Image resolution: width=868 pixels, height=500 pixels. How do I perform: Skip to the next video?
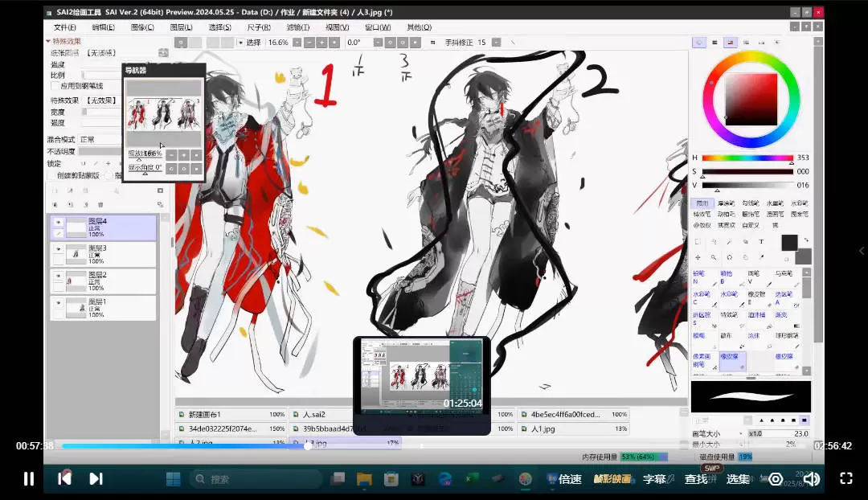[96, 479]
